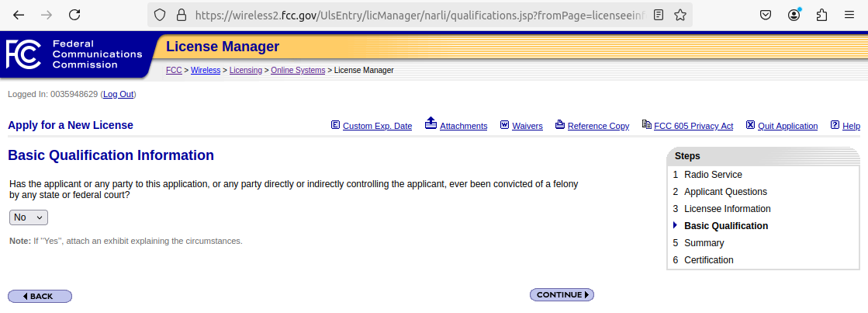The width and height of the screenshot is (868, 313).
Task: Click the Log Out link
Action: coord(119,94)
